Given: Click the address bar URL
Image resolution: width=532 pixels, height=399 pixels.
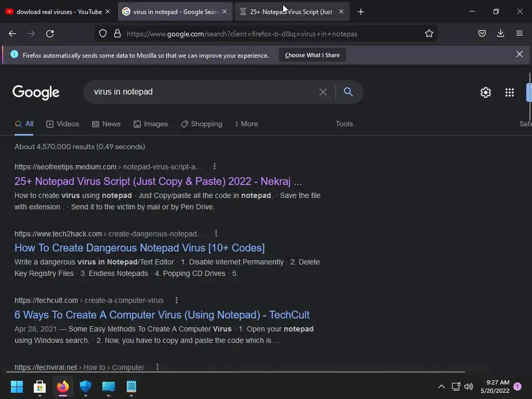Looking at the screenshot, I should pos(242,34).
